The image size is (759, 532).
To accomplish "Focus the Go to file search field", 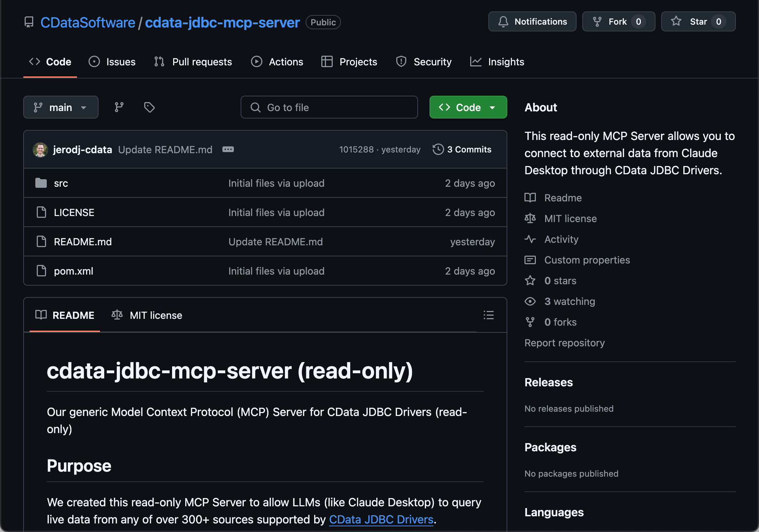I will coord(329,107).
